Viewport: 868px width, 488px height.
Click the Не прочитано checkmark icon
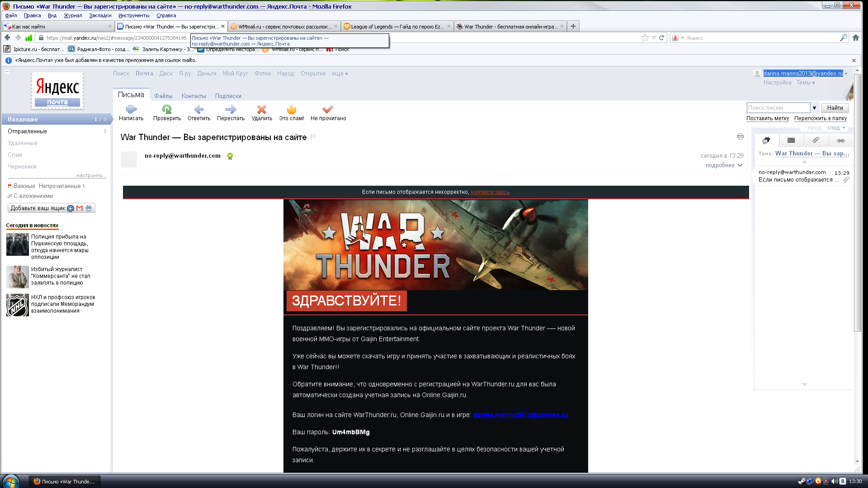[328, 109]
